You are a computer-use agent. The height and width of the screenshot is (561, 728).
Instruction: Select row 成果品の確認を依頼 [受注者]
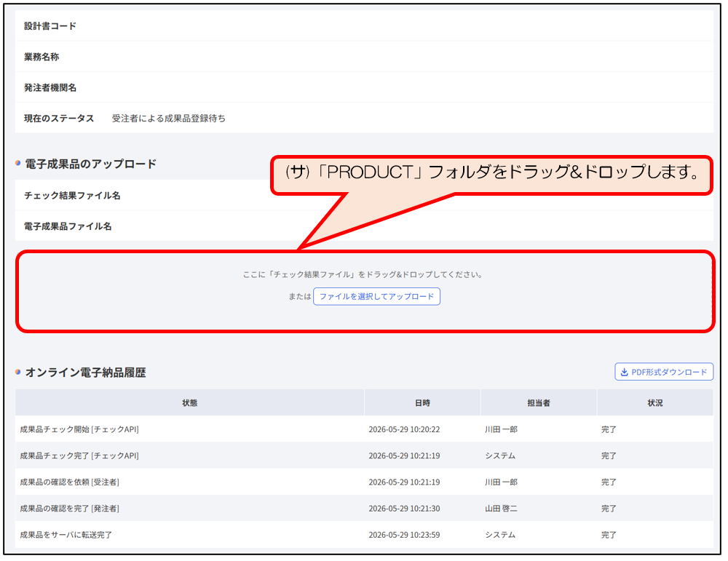(x=365, y=482)
